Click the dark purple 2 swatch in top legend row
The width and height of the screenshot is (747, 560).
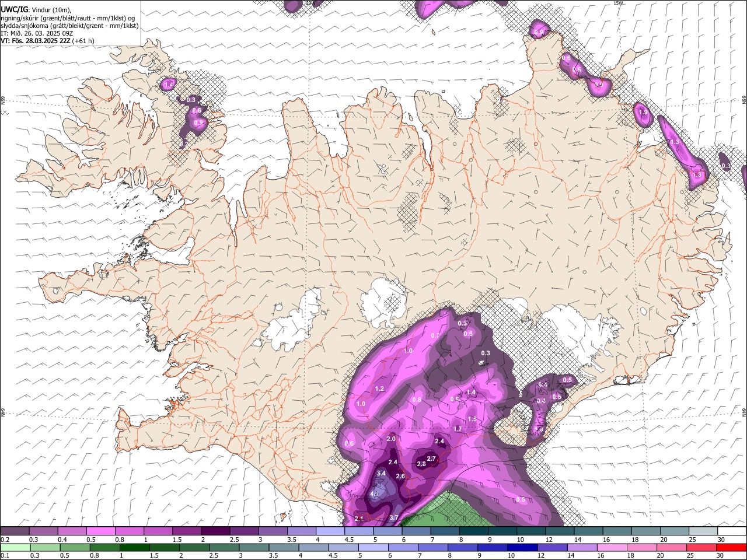(215, 531)
